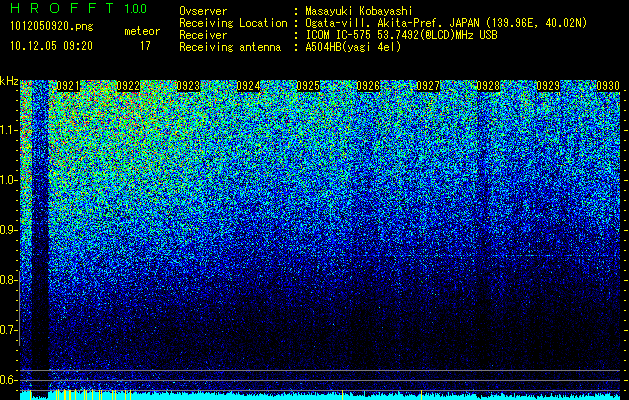Select the filename 1012050920.png

[52, 26]
